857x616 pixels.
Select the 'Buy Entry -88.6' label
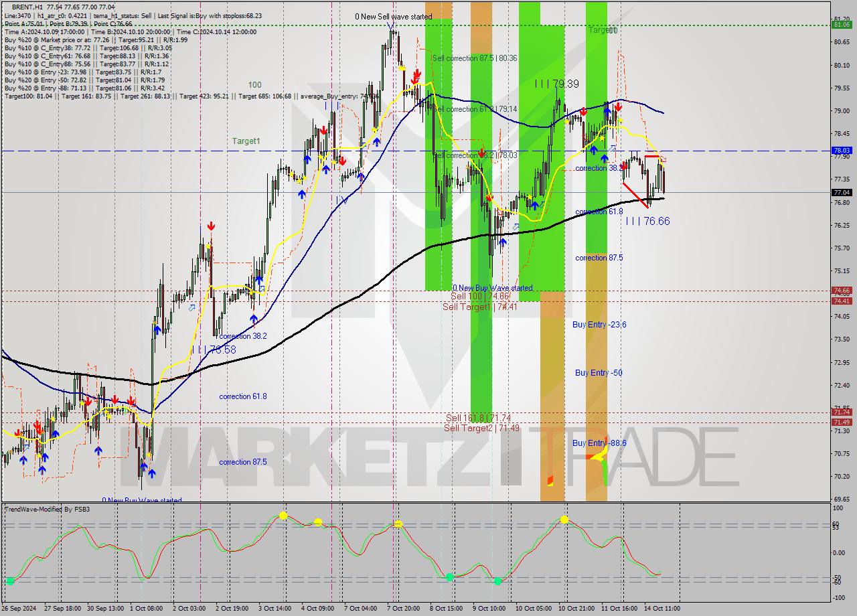pos(599,443)
